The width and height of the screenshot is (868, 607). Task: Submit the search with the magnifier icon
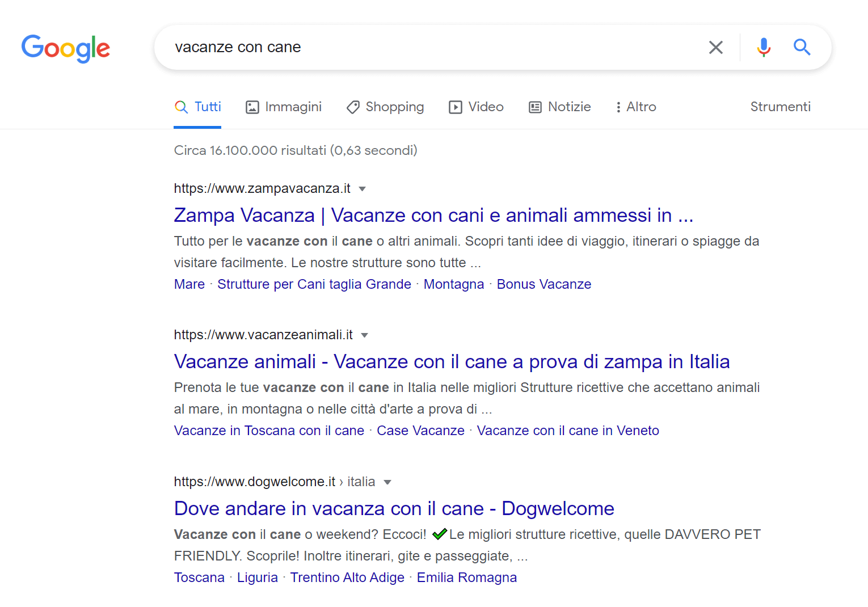(802, 47)
